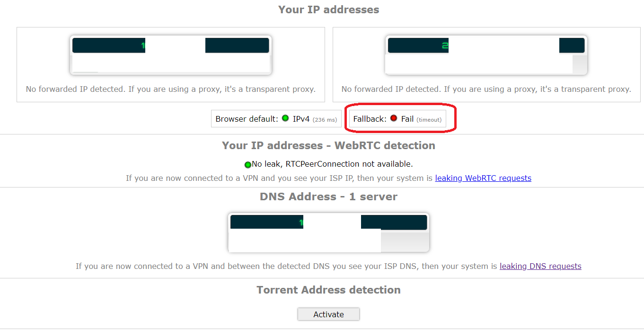Click the 'No leak, RTCPeerConnection not available' text
The image size is (644, 330).
click(x=332, y=164)
